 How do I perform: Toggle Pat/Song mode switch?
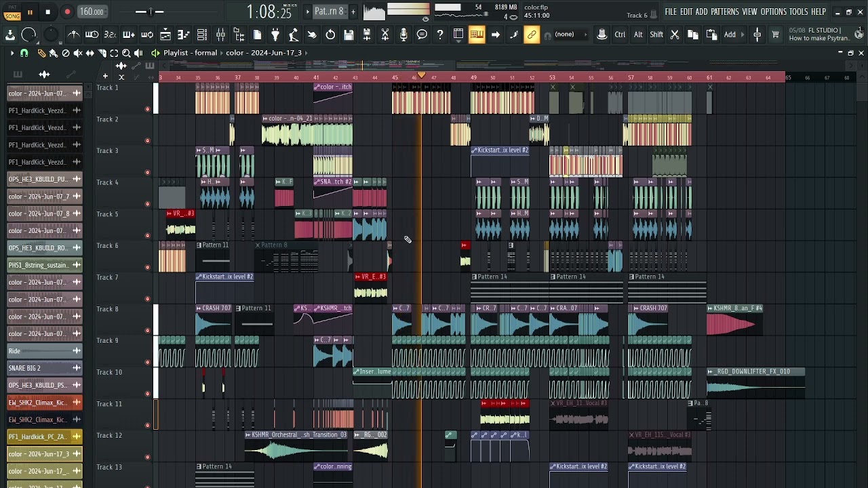click(12, 12)
